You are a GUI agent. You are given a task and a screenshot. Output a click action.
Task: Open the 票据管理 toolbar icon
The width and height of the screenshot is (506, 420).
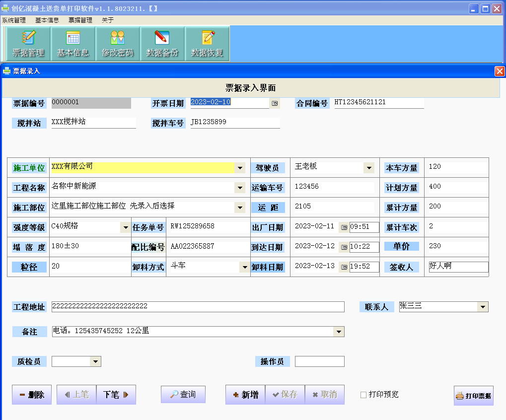click(x=28, y=44)
